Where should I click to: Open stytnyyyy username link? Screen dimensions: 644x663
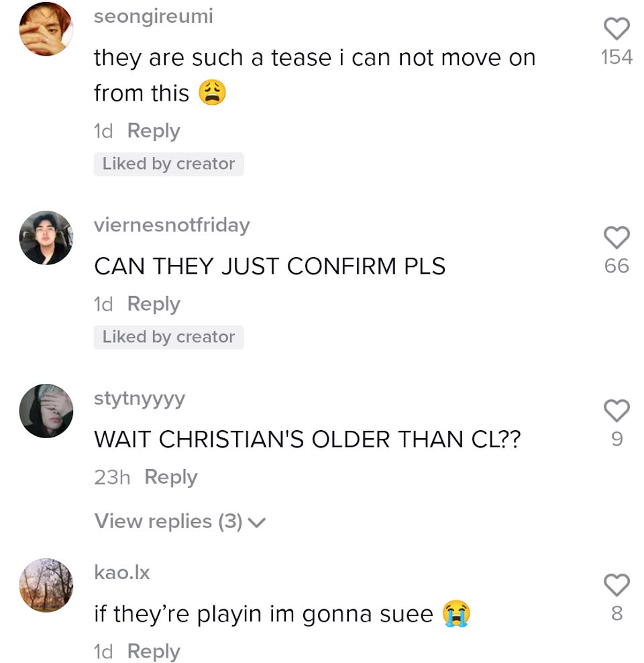140,399
